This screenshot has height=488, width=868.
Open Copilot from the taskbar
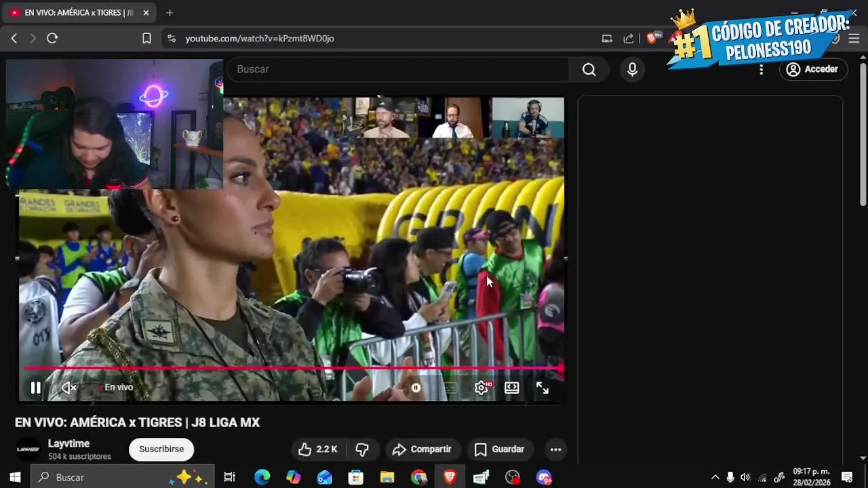293,477
